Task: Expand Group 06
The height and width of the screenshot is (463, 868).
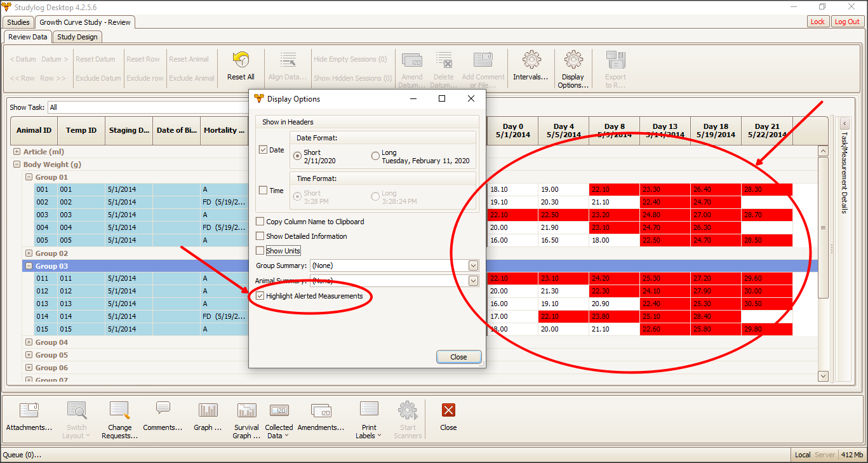Action: (29, 368)
